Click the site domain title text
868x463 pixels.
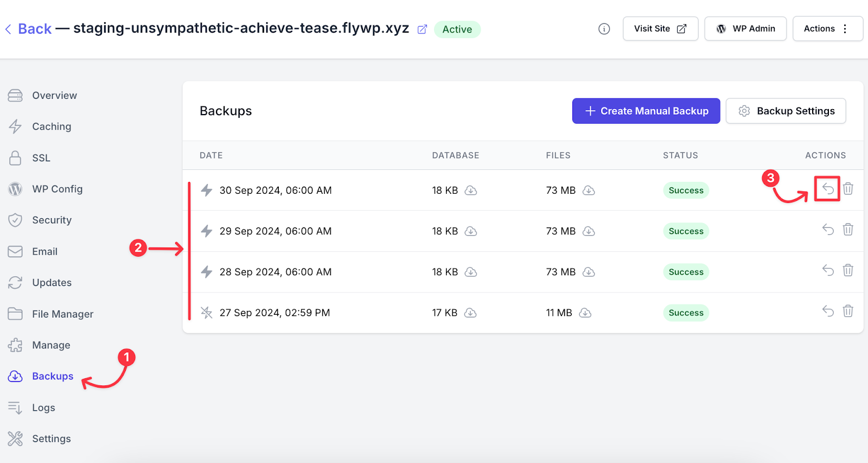tap(241, 28)
